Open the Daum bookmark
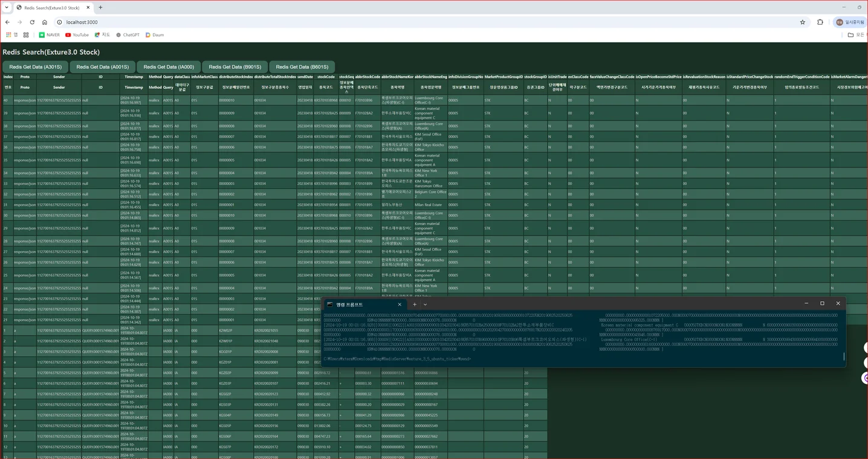 (x=155, y=35)
